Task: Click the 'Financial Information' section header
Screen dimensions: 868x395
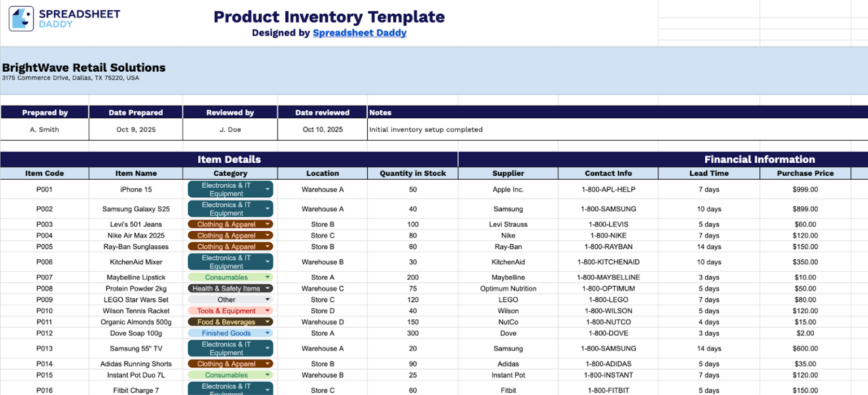Action: pyautogui.click(x=759, y=159)
